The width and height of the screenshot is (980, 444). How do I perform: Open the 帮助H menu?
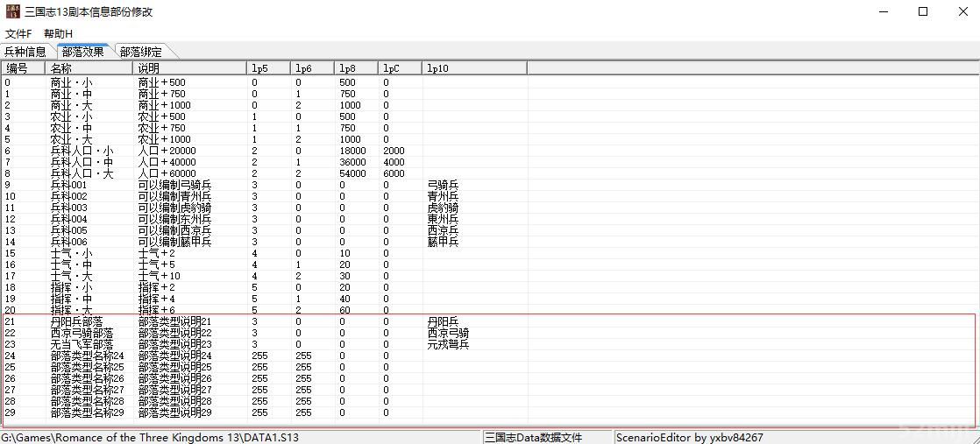[59, 33]
